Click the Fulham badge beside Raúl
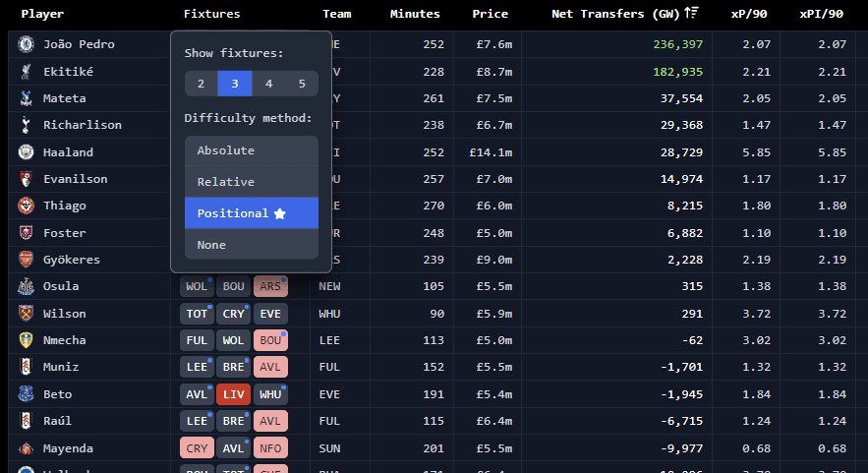The width and height of the screenshot is (868, 473). tap(26, 420)
